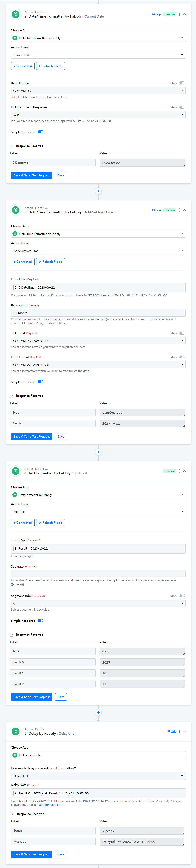Toggle the Map switch for To Format
This screenshot has height=868, width=196.
click(182, 333)
